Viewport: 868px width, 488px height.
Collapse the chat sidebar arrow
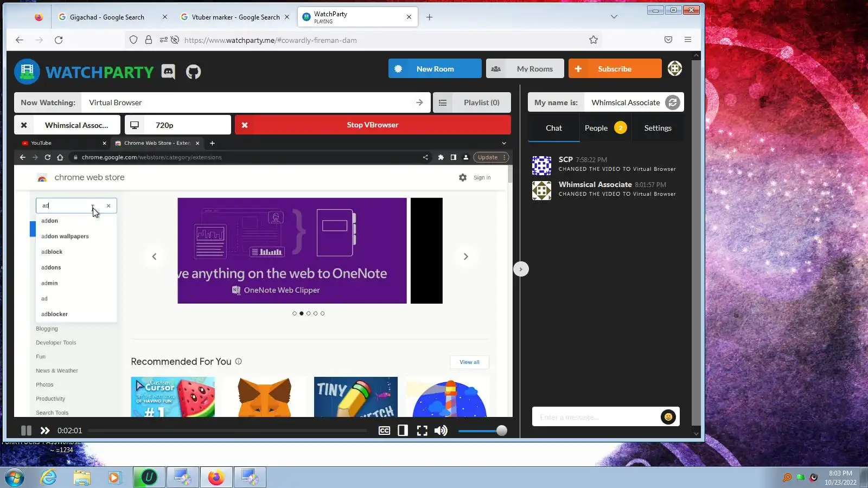(521, 269)
